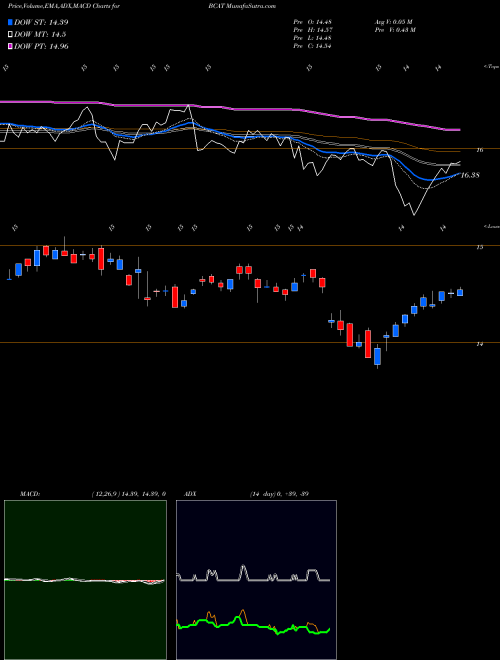
Task: Click the 'Pre V: 0.43 M' value
Action: point(395,30)
